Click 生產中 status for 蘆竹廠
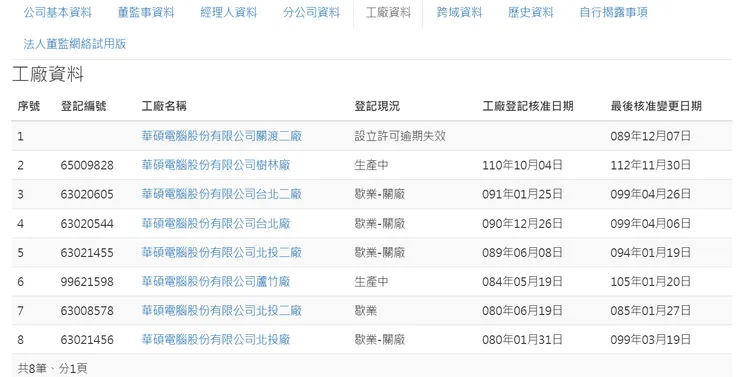This screenshot has width=740, height=377. (371, 282)
